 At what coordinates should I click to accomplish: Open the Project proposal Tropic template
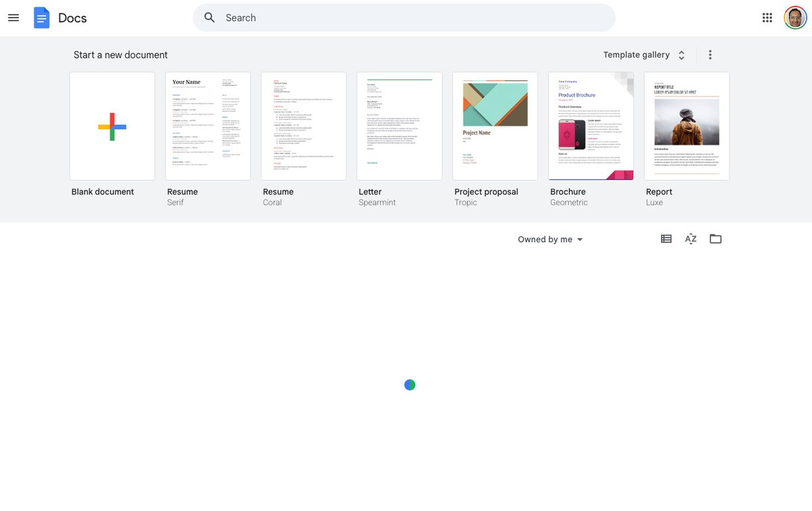(495, 126)
